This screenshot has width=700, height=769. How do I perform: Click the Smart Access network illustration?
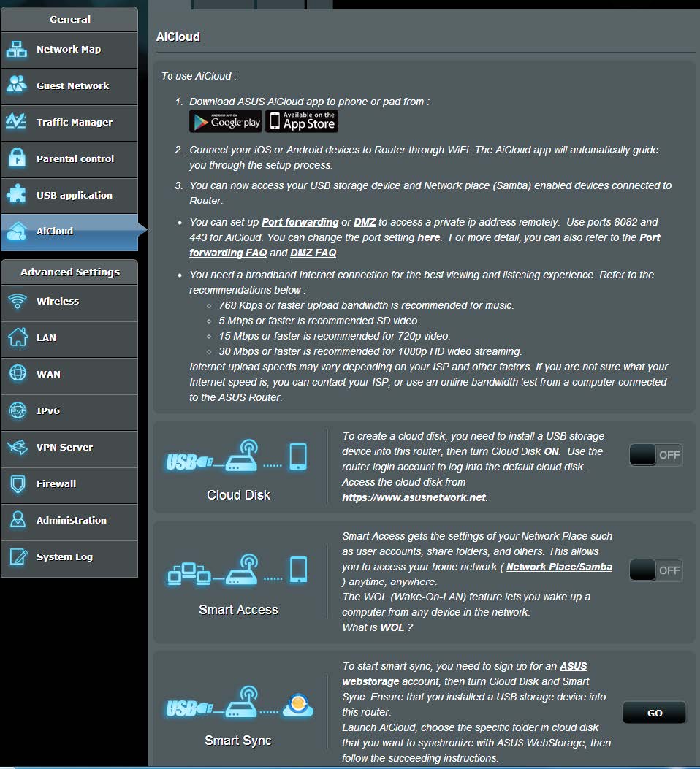(237, 570)
